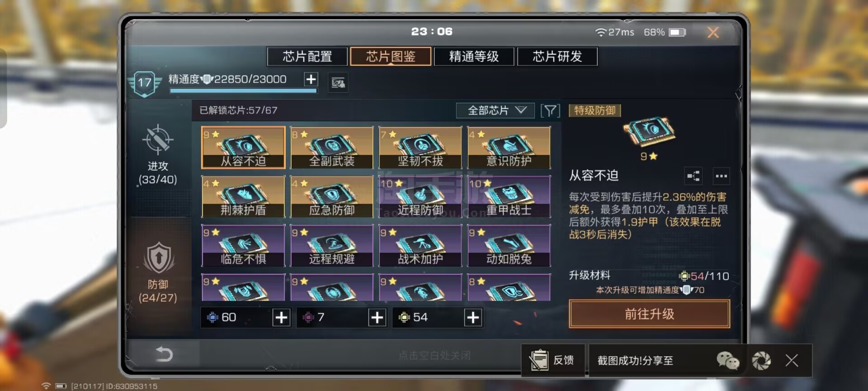Expand the 全部芯片 dropdown
Screen dimensions: 868x391
tap(495, 110)
